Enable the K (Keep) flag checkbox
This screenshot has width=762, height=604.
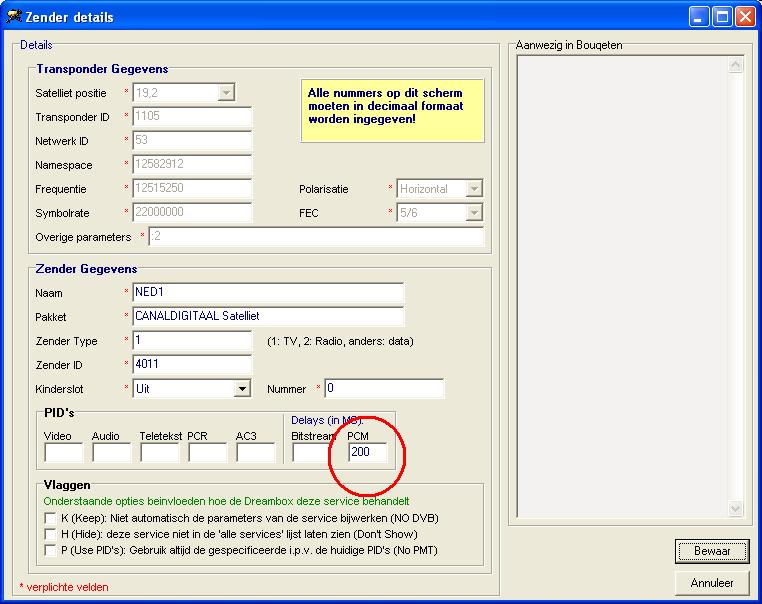(51, 518)
